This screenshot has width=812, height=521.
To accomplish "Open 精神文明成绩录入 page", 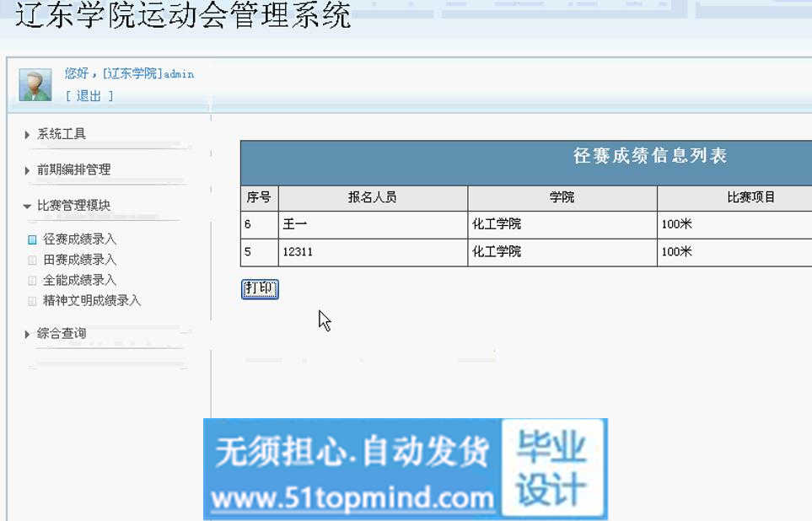I will pos(92,300).
